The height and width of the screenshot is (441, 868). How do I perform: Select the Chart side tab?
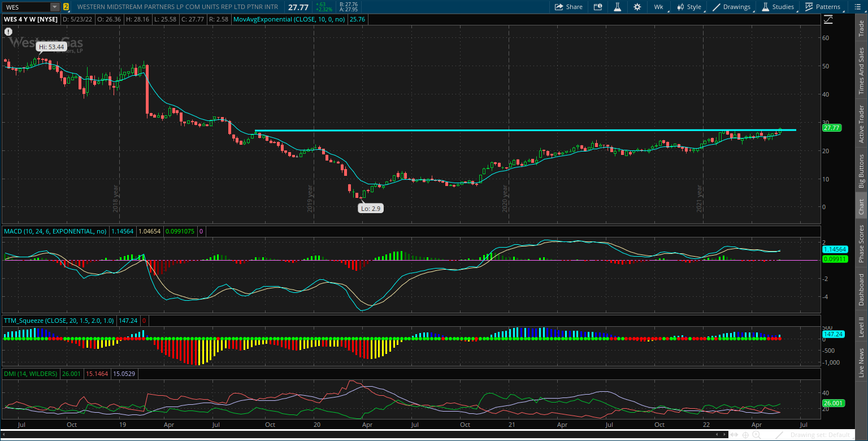[861, 207]
